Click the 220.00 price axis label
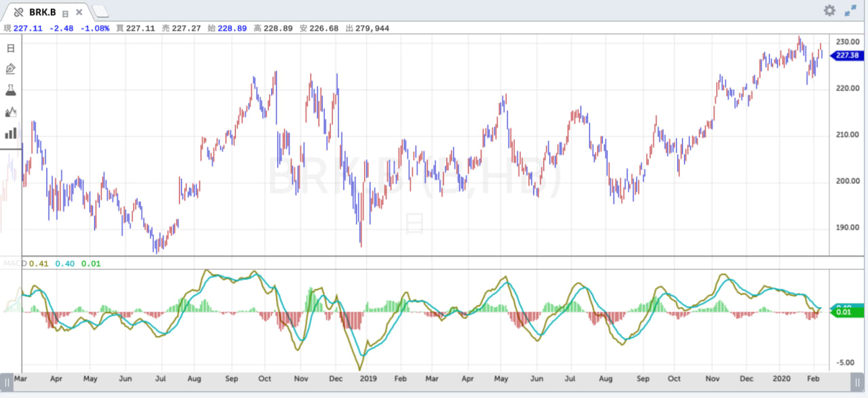 coord(848,88)
